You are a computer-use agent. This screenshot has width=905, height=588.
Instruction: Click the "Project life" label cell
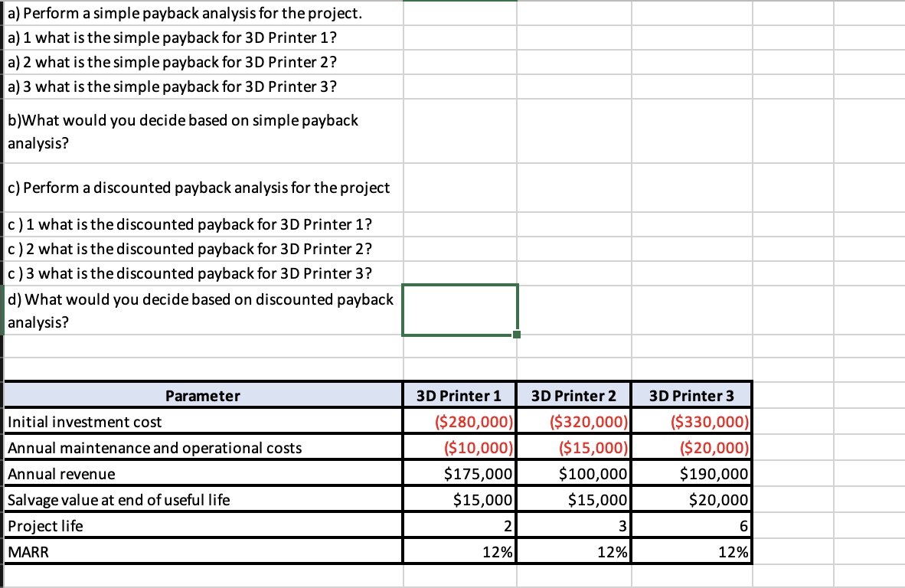coord(202,525)
